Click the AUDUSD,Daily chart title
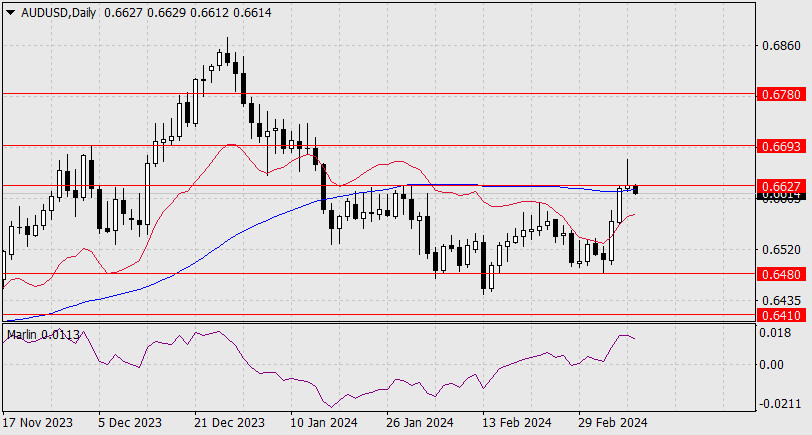 (x=59, y=13)
